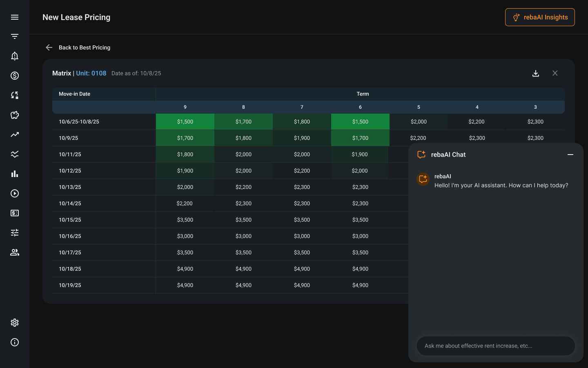
Task: Click the rebaAI avatar in chat message
Action: [423, 179]
